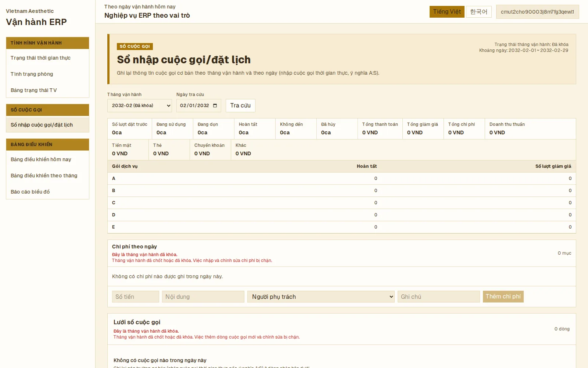Click the Tiền mặt stat cell
The width and height of the screenshot is (588, 368).
point(128,150)
